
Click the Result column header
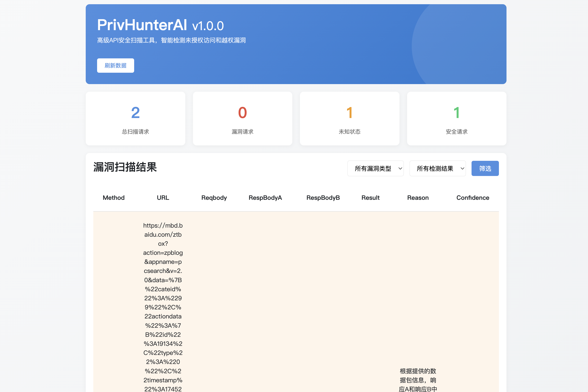click(x=370, y=198)
